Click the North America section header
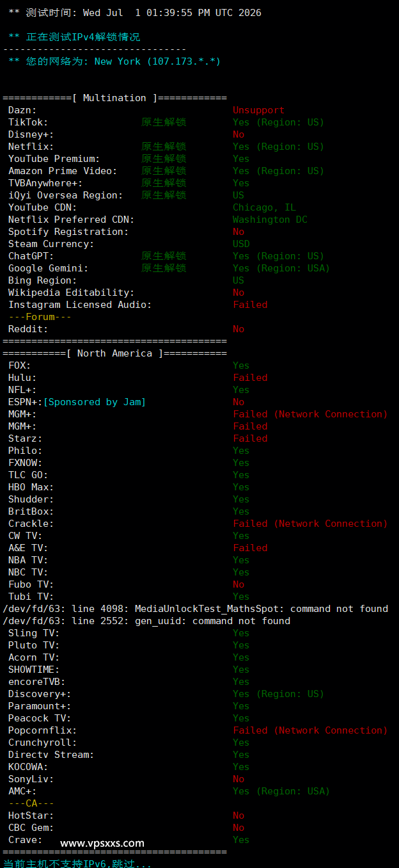399x868 pixels. click(115, 353)
